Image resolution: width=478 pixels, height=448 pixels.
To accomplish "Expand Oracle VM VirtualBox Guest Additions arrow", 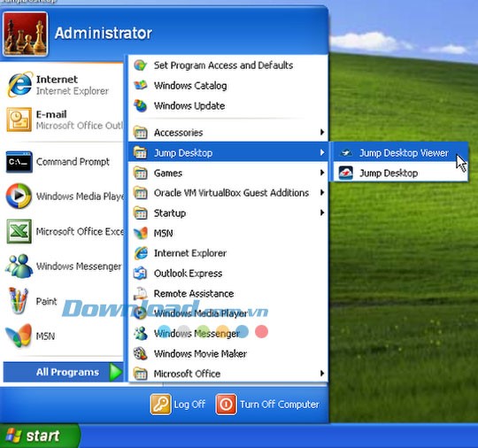I will coord(322,192).
